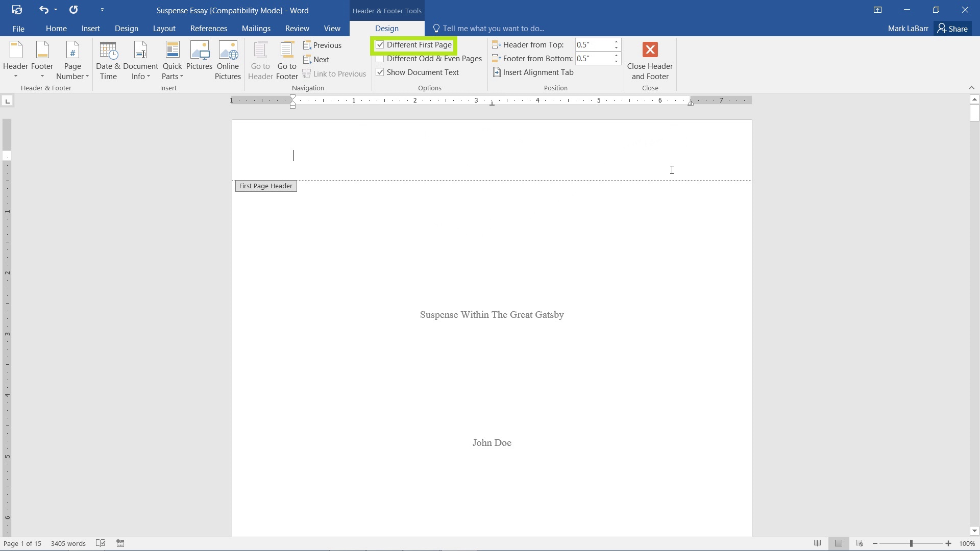Expand the Header dropdown menu
The image size is (980, 551).
[x=15, y=76]
